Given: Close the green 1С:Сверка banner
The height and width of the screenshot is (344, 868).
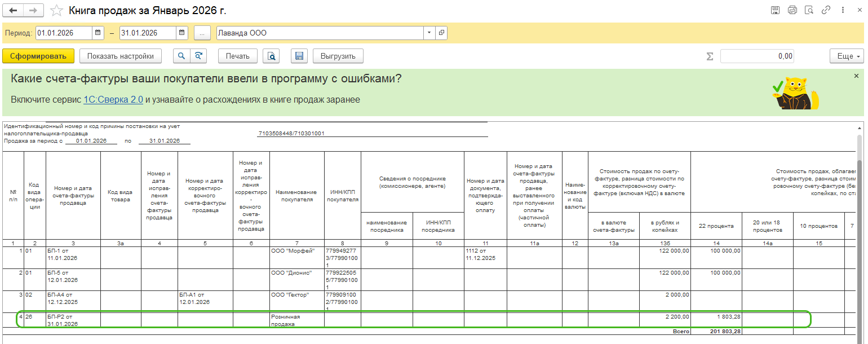Looking at the screenshot, I should click(856, 76).
